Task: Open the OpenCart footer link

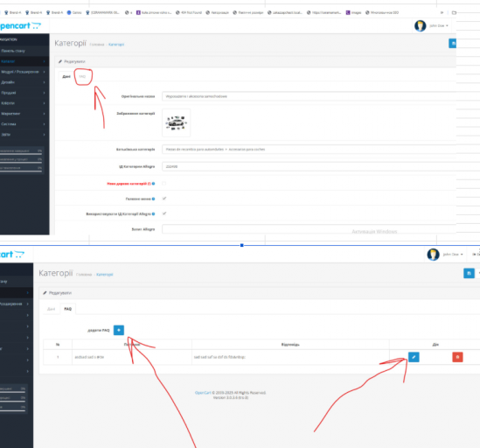Action: [x=203, y=393]
